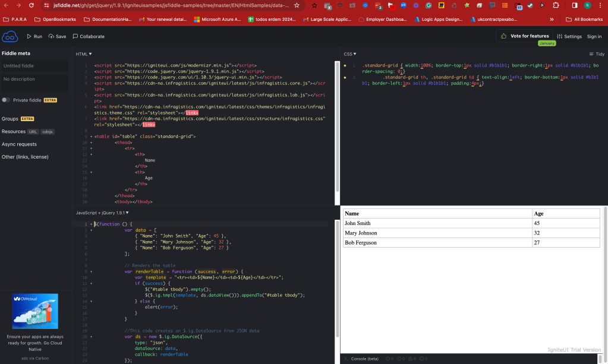Image resolution: width=608 pixels, height=364 pixels.
Task: Toggle the Chrome side panel icon
Action: [575, 5]
